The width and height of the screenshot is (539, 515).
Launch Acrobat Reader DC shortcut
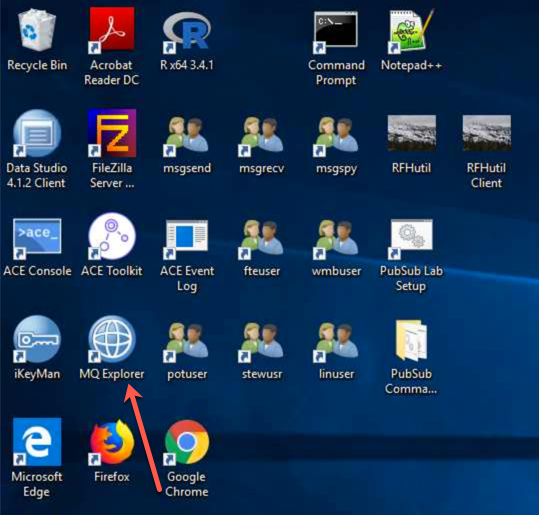112,30
